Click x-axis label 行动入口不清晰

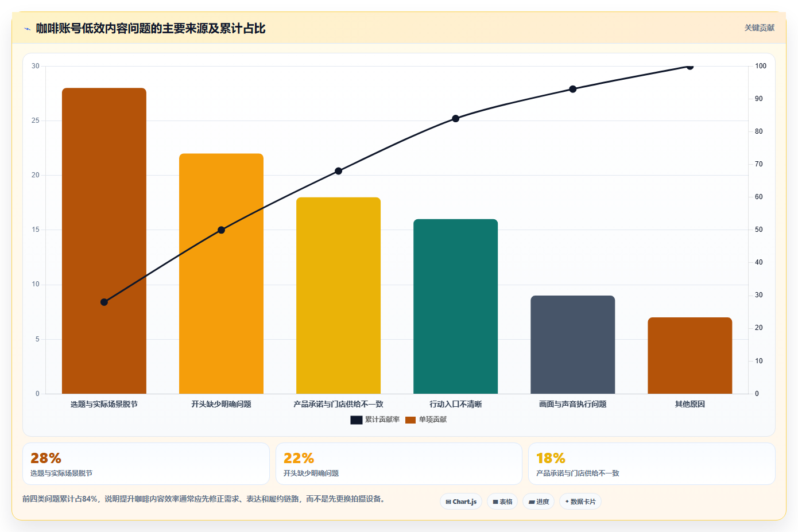455,404
